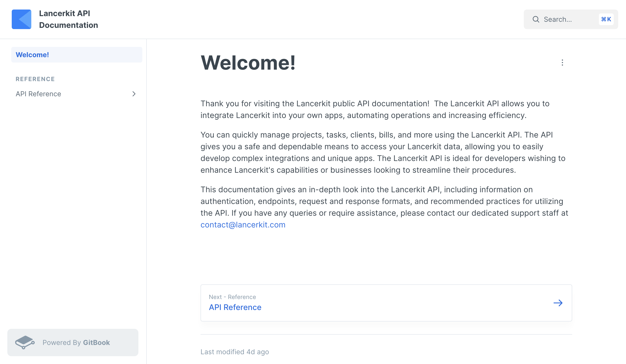Click the right arrow in the Next card
Screen dimensions: 626x364
click(558, 303)
